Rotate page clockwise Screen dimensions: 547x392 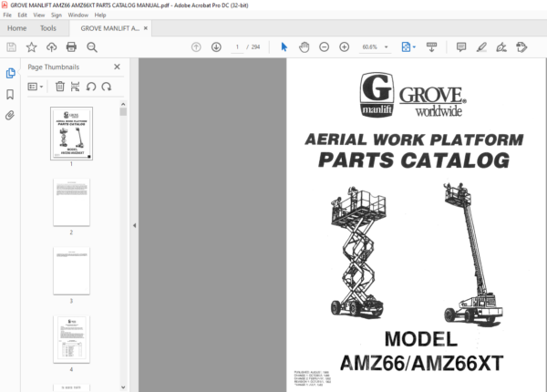107,87
